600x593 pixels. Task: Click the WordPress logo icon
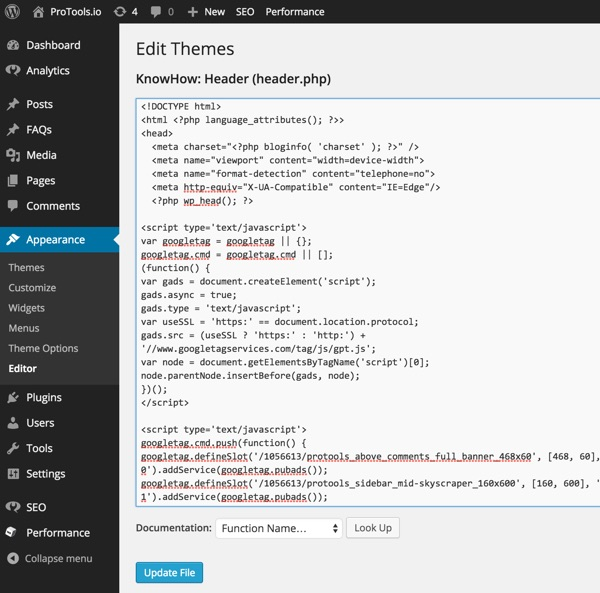(12, 11)
